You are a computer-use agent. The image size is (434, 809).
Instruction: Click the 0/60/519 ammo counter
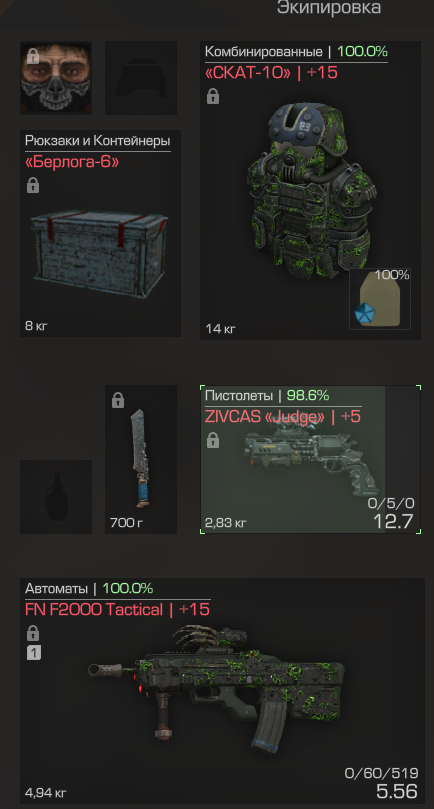click(x=381, y=773)
